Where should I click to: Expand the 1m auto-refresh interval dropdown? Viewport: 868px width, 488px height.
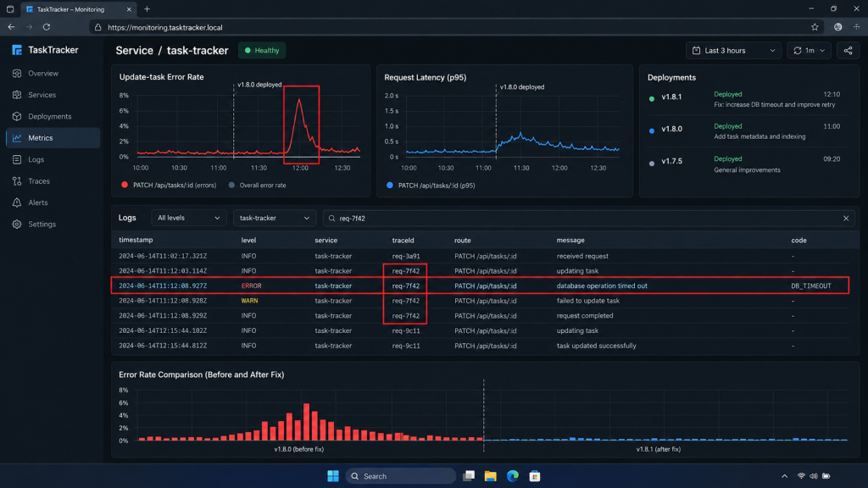point(809,50)
